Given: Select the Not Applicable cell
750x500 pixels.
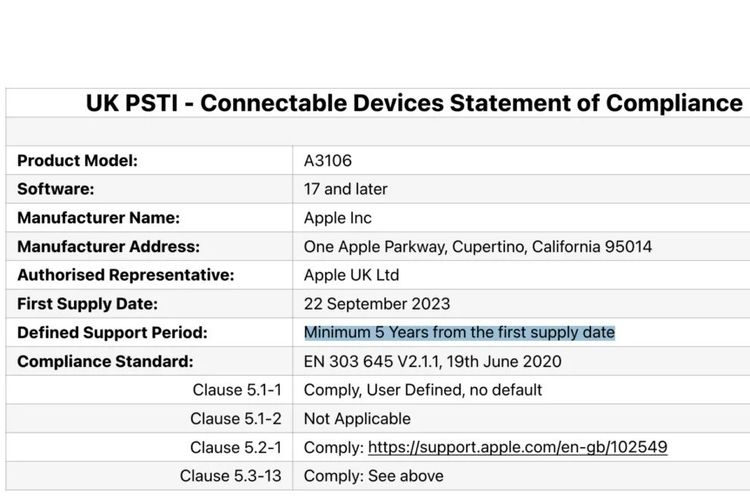Looking at the screenshot, I should click(357, 418).
